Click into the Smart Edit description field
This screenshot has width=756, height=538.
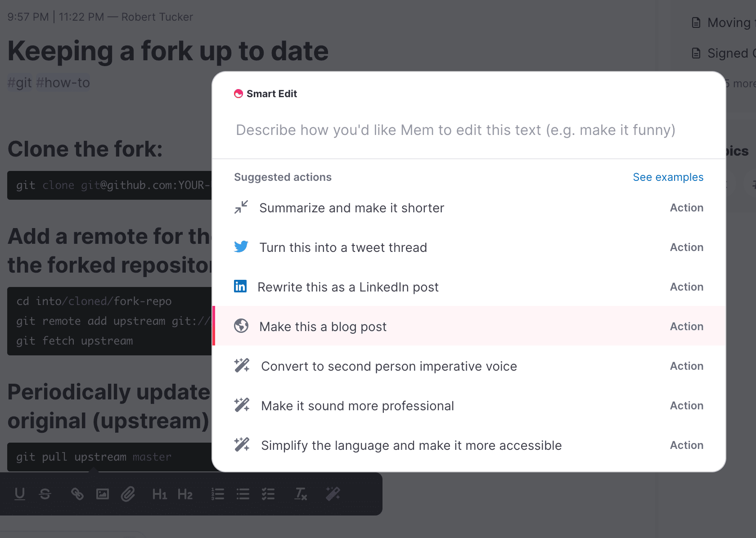coord(455,130)
